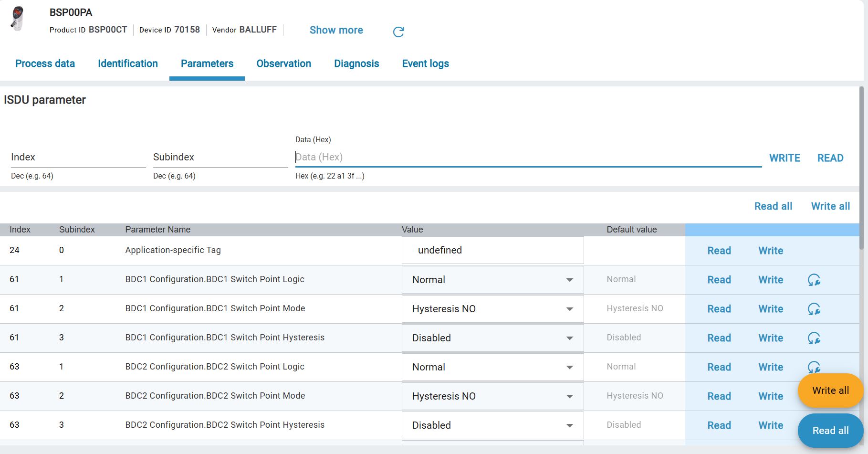Viewport: 868px width, 454px height.
Task: Click the refresh icon next to Show more
Action: click(x=398, y=32)
